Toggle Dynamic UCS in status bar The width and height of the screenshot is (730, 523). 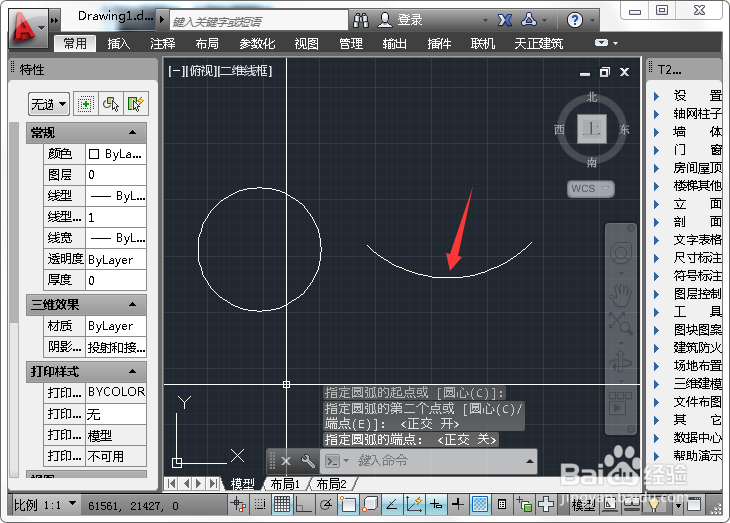coord(414,504)
